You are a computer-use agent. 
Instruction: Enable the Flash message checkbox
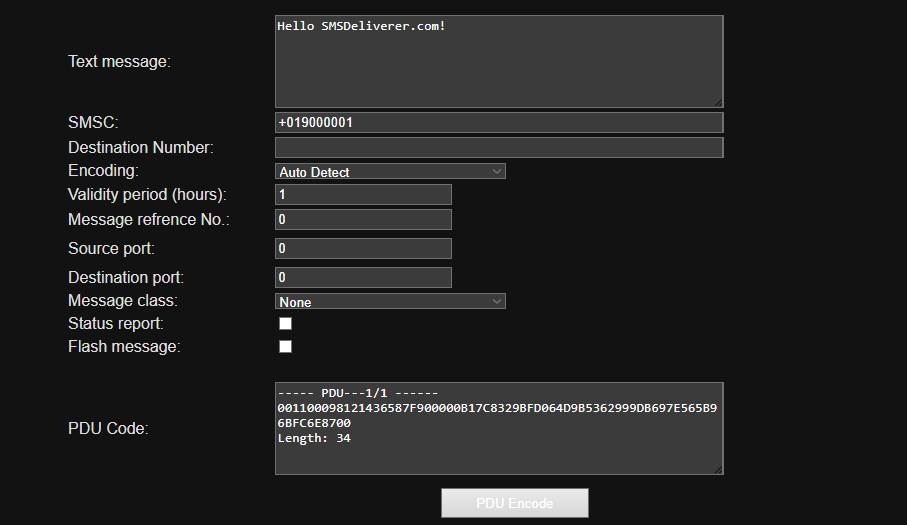pos(285,346)
